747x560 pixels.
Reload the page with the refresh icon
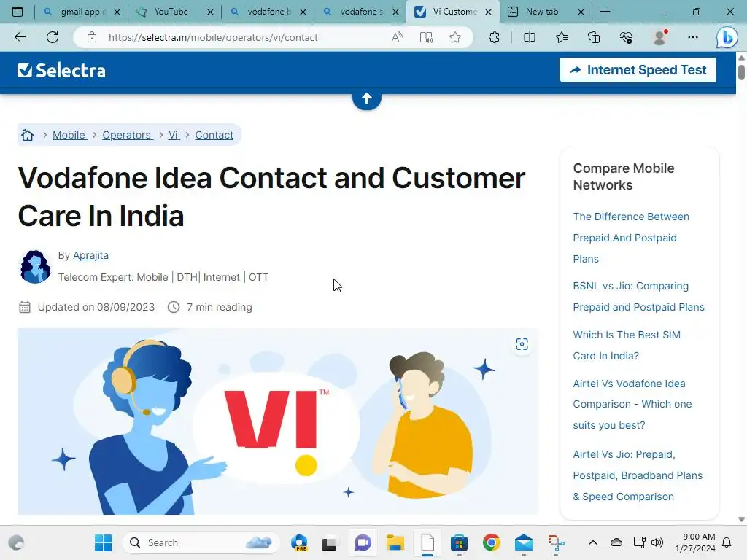pos(53,37)
